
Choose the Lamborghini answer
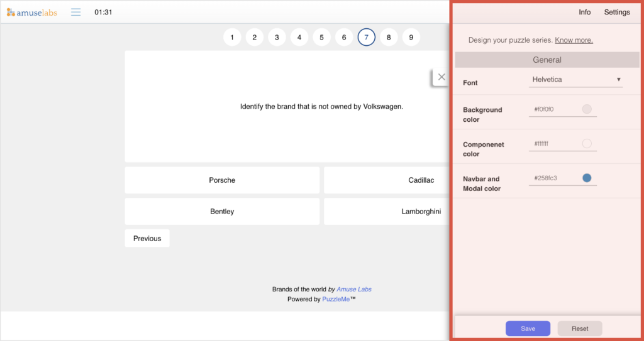[387, 212]
